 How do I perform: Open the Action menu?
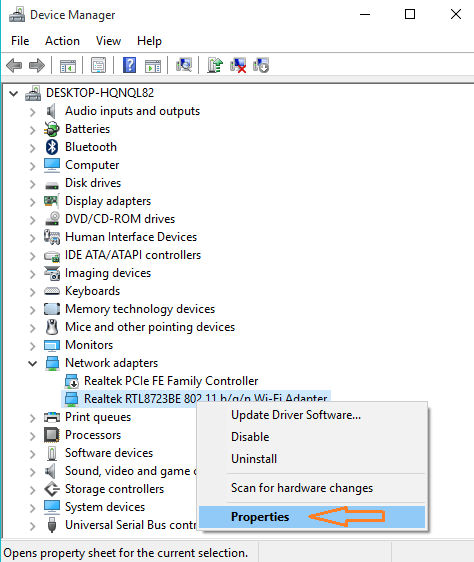click(x=62, y=41)
